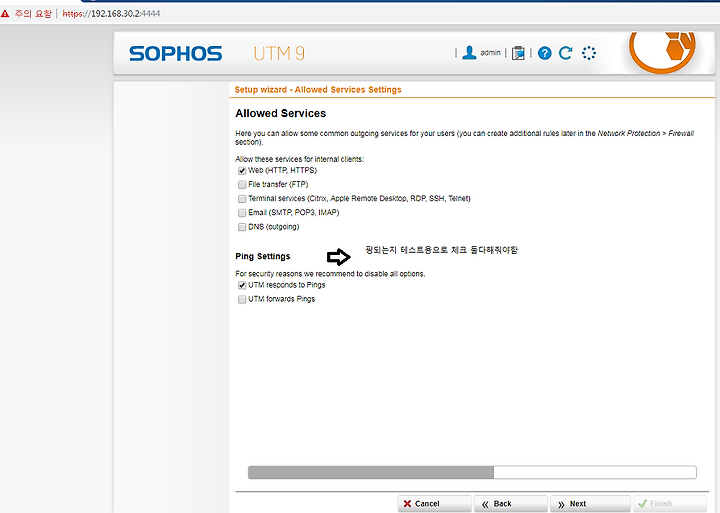
Task: Click Next to continue the wizard
Action: [591, 504]
